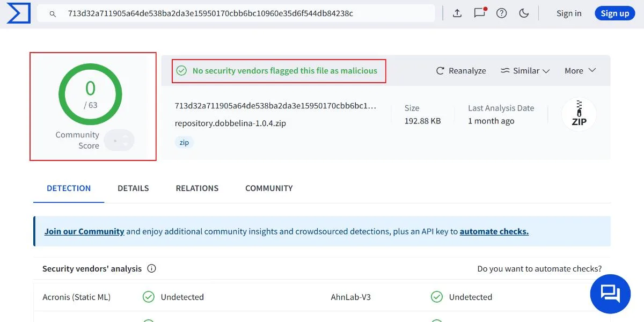The width and height of the screenshot is (644, 322).
Task: Open the floating chat button
Action: click(610, 294)
